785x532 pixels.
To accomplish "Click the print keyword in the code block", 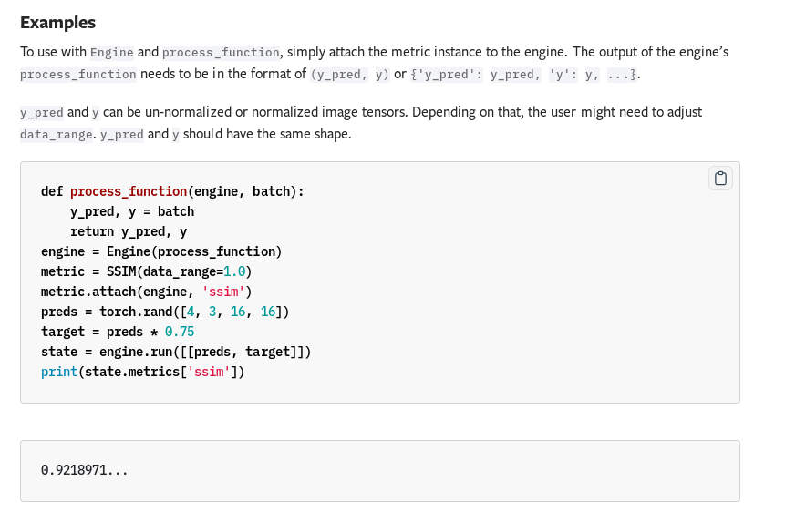I will coord(59,372).
